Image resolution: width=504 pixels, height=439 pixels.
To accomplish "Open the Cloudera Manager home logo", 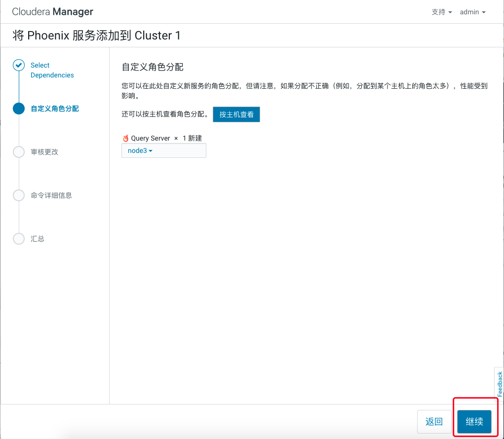I will [x=52, y=12].
